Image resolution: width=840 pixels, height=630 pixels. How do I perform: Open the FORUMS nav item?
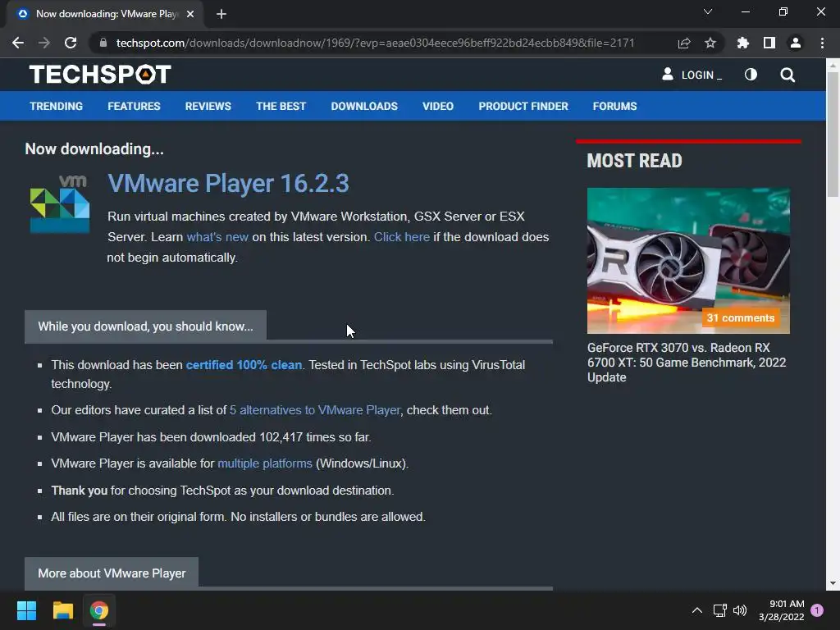click(x=614, y=106)
